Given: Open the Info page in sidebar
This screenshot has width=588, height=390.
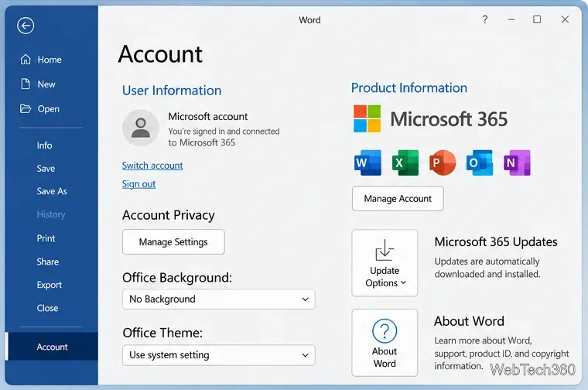Looking at the screenshot, I should 44,145.
